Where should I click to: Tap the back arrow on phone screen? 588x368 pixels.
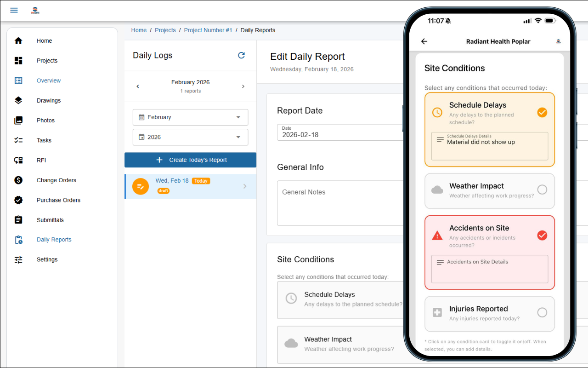click(x=424, y=41)
